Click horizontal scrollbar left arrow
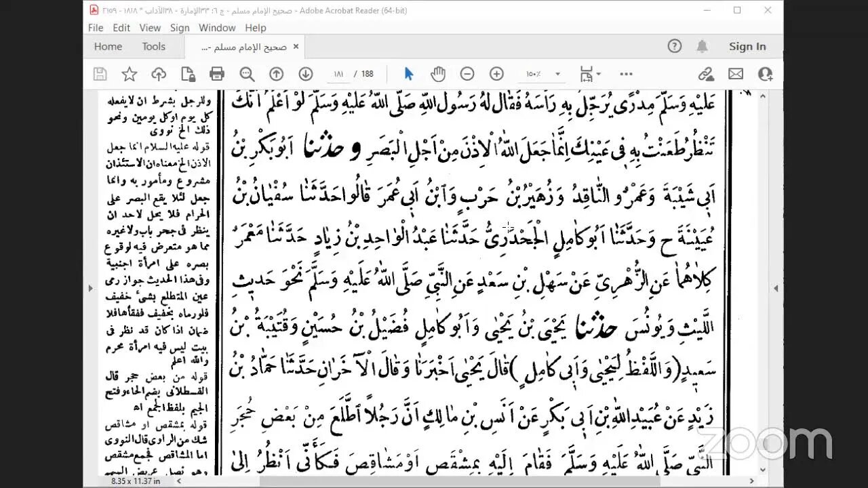The image size is (868, 488). [179, 481]
